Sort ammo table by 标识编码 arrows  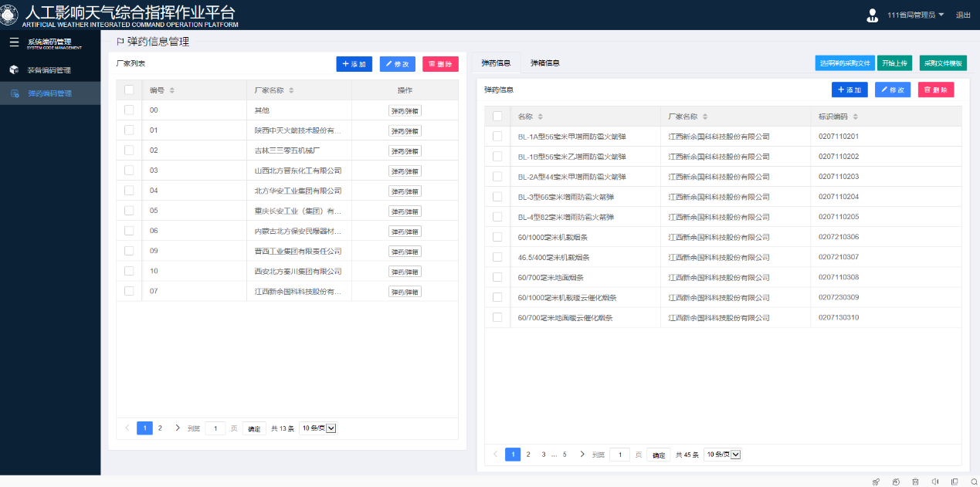pos(855,117)
